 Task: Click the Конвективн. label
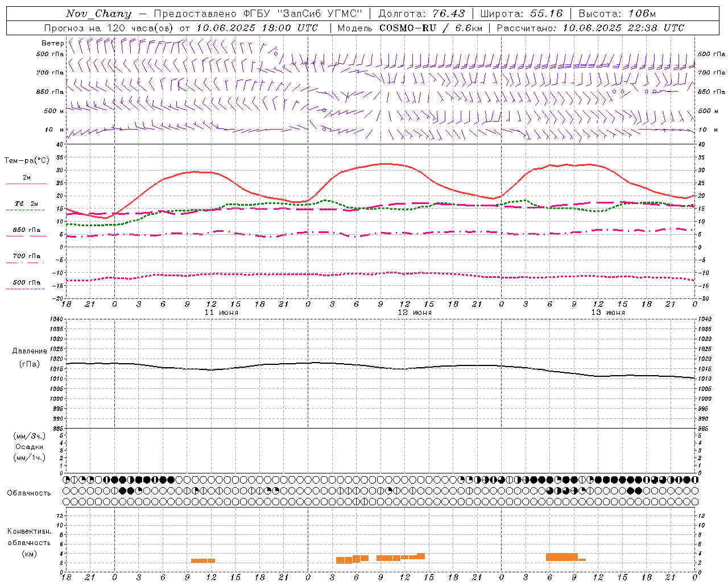tap(29, 531)
